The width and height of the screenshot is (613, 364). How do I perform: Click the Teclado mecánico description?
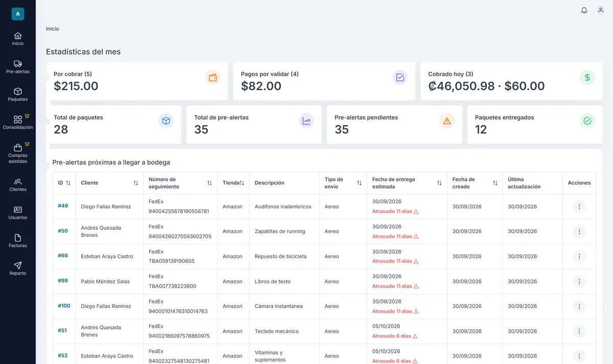(x=277, y=331)
